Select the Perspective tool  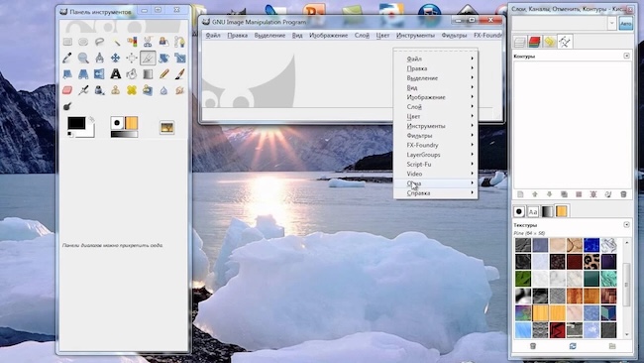[x=83, y=74]
